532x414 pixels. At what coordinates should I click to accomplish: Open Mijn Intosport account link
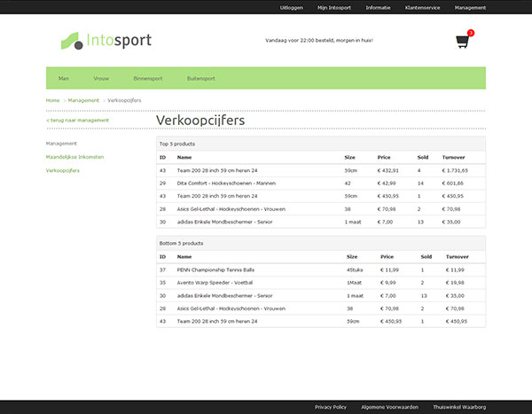334,7
